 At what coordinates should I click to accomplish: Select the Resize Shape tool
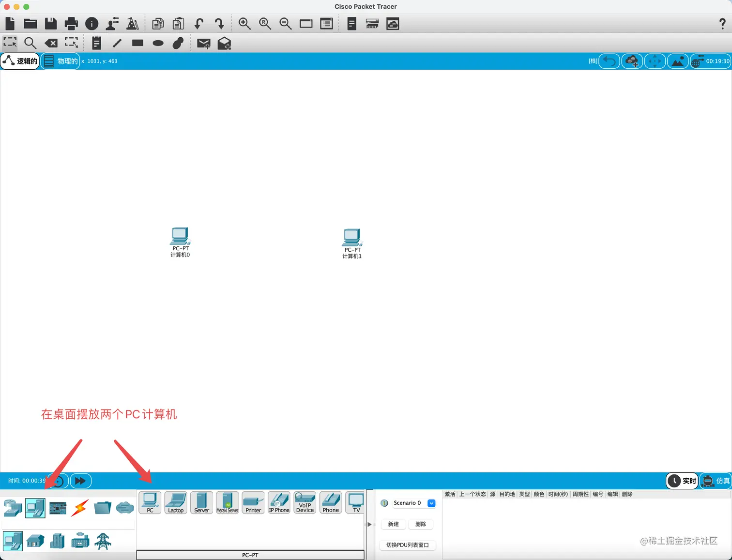pos(71,43)
